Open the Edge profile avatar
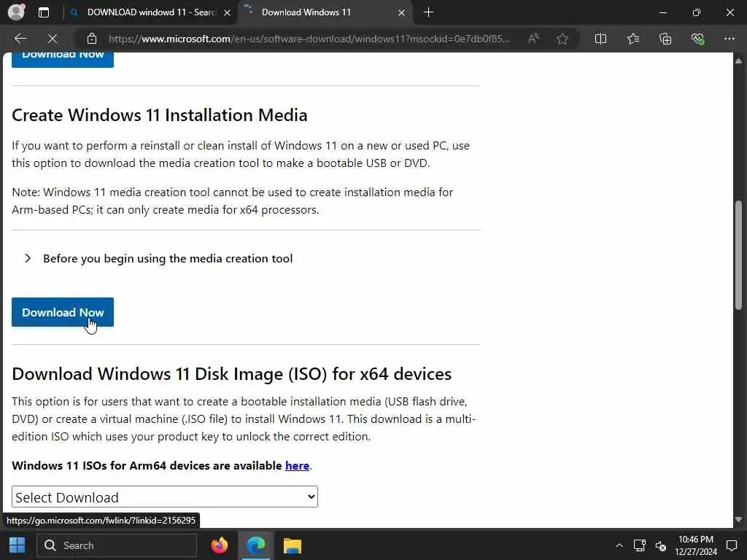The height and width of the screenshot is (560, 747). [16, 12]
